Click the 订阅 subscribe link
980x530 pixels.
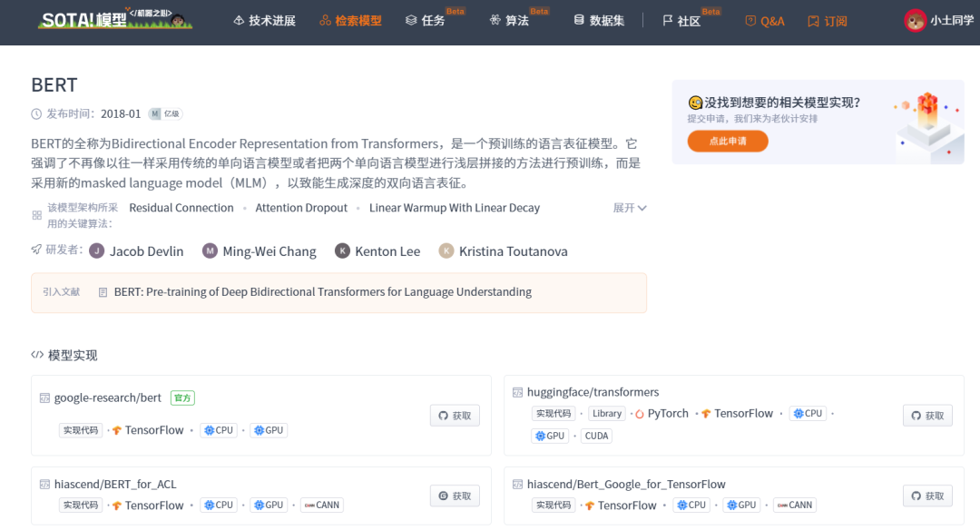coord(827,20)
